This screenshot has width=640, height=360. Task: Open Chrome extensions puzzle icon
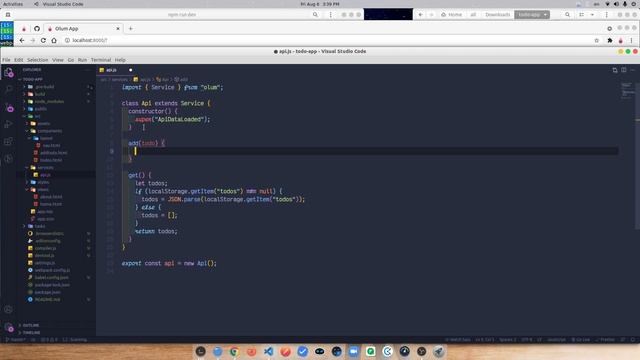point(610,40)
